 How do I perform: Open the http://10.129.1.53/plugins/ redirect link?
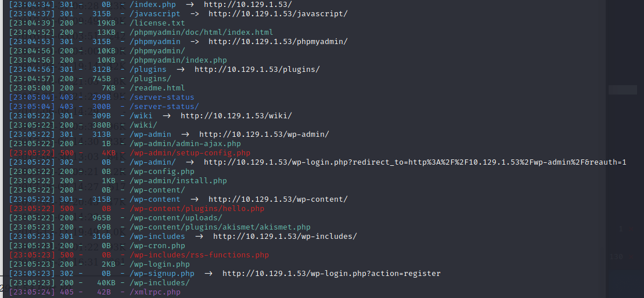pos(257,69)
